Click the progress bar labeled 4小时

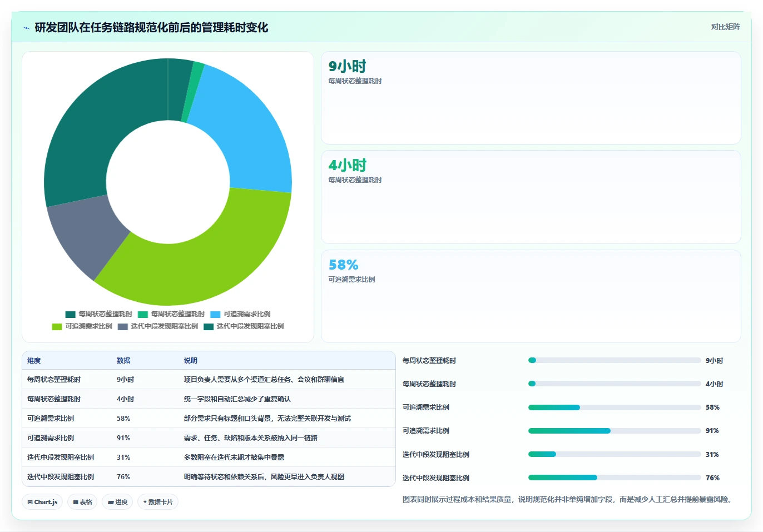coord(615,384)
